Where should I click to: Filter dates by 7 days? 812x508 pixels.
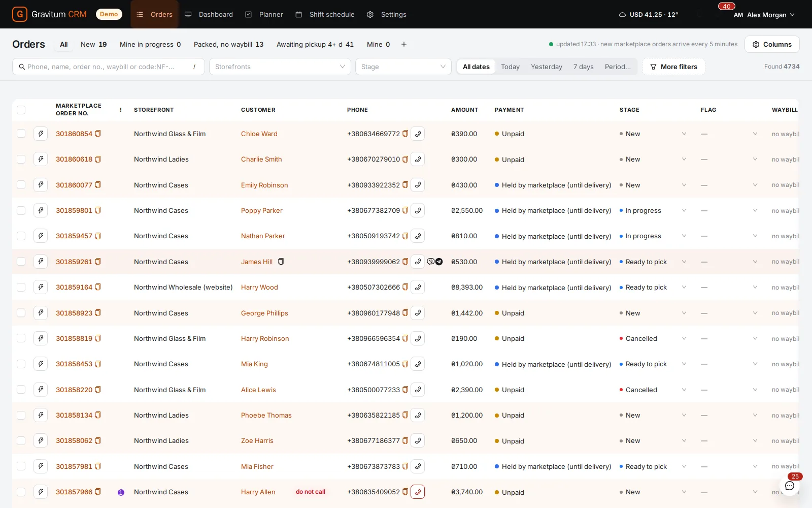(583, 67)
